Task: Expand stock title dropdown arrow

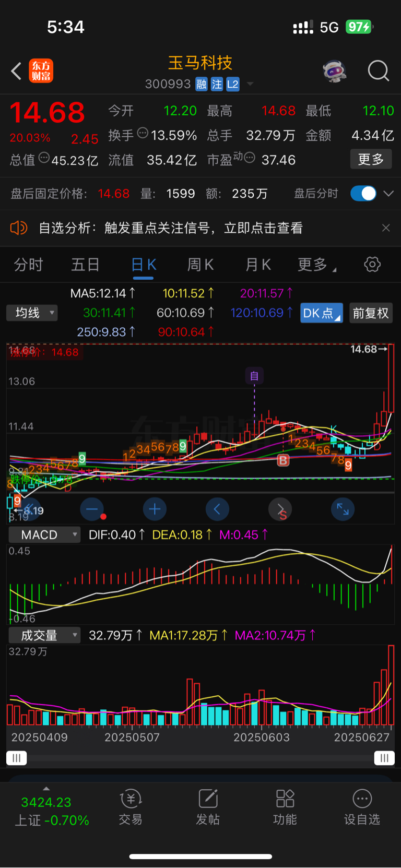Action: [250, 84]
